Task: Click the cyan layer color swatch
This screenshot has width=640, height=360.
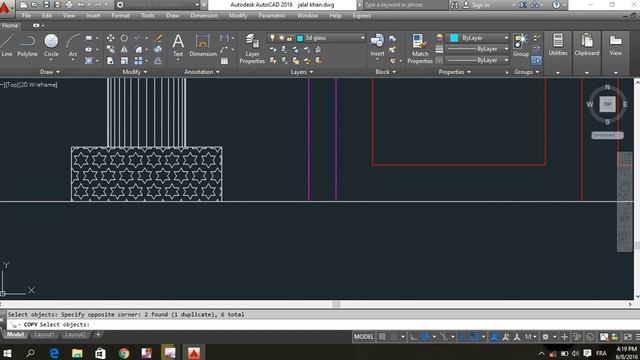Action: click(300, 38)
